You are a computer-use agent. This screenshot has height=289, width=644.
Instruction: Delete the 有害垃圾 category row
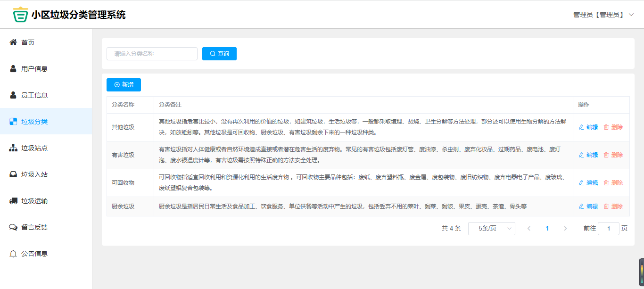pos(613,155)
